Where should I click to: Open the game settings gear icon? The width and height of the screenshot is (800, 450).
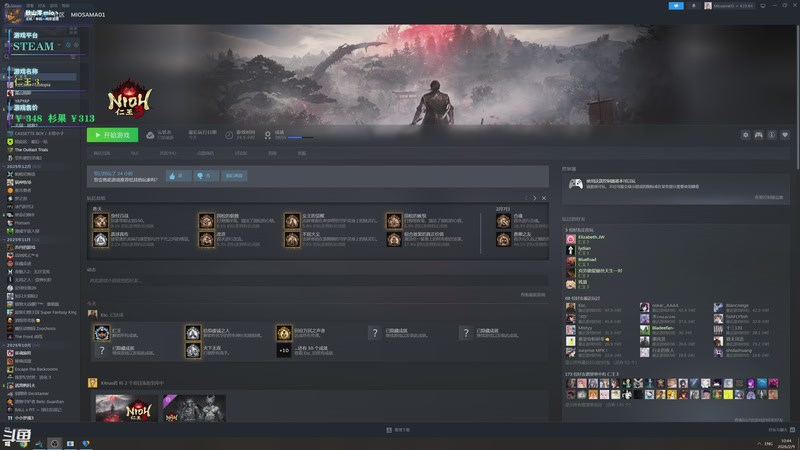(745, 135)
